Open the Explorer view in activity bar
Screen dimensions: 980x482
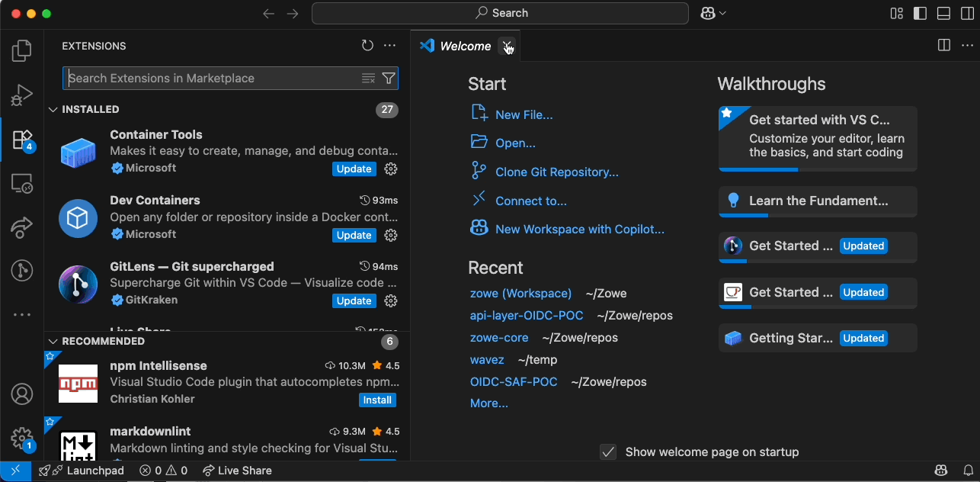[21, 51]
